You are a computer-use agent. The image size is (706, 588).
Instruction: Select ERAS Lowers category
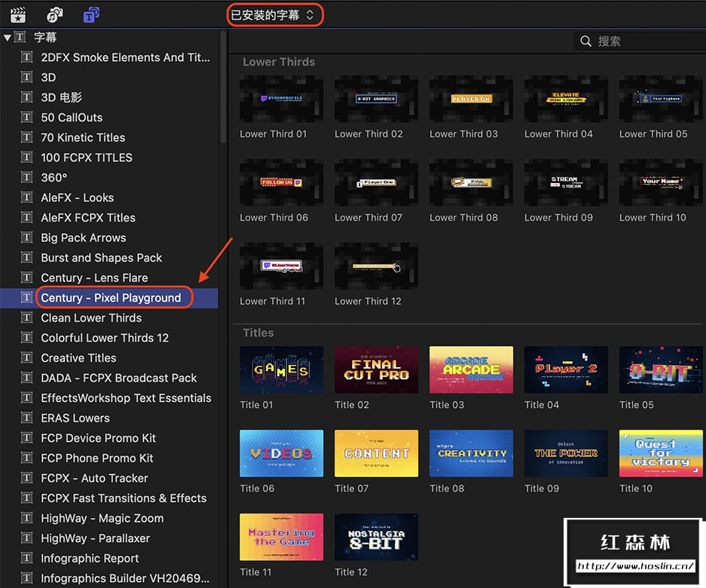pos(109,418)
